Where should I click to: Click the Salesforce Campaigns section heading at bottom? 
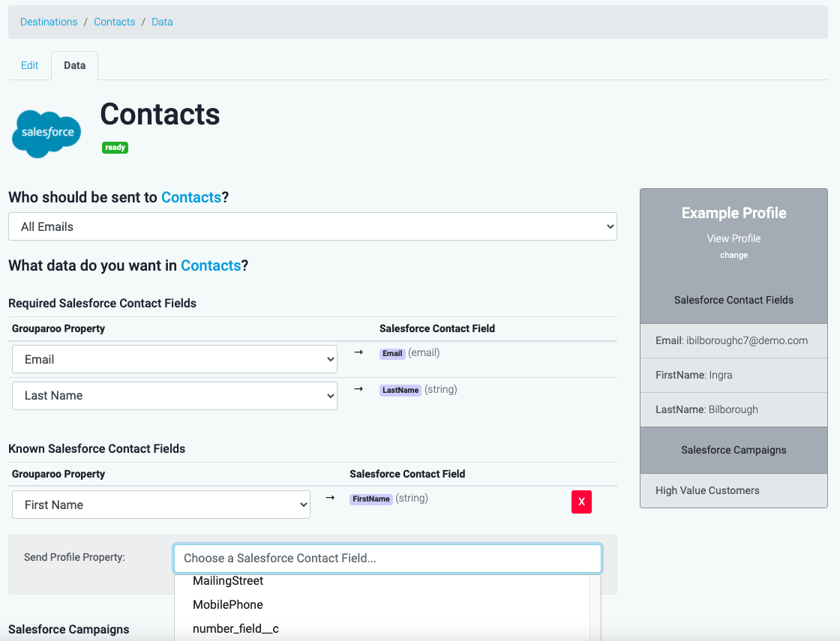(68, 629)
